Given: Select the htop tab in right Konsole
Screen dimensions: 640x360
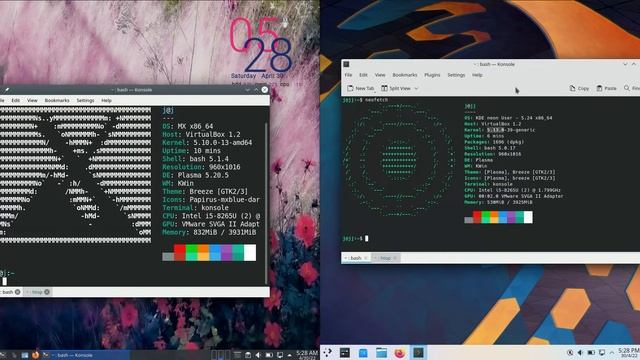Looking at the screenshot, I should click(x=386, y=258).
